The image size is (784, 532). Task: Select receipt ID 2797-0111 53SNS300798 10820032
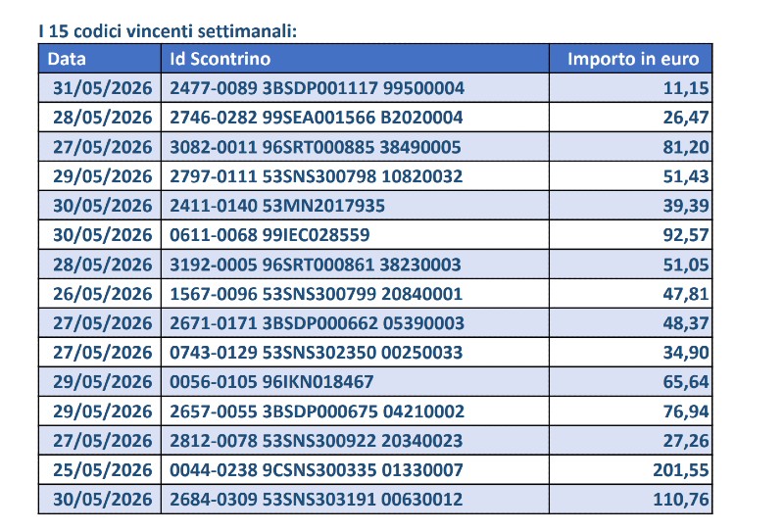pos(316,176)
